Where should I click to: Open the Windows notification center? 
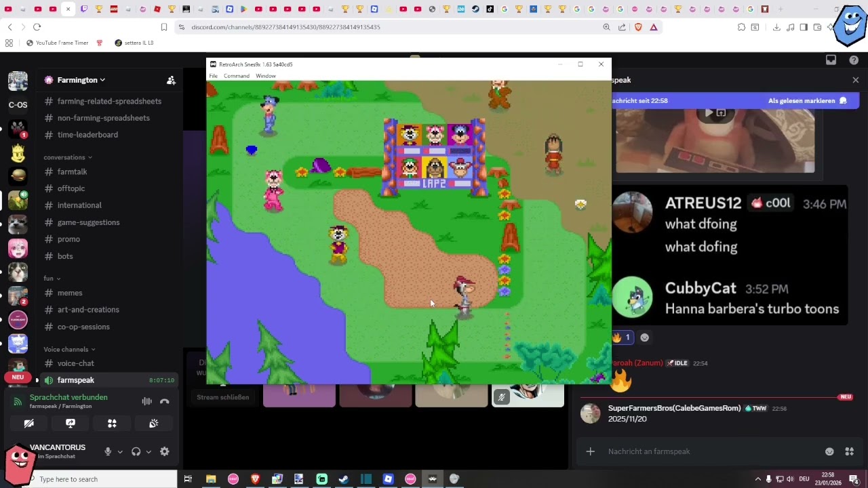(x=854, y=479)
